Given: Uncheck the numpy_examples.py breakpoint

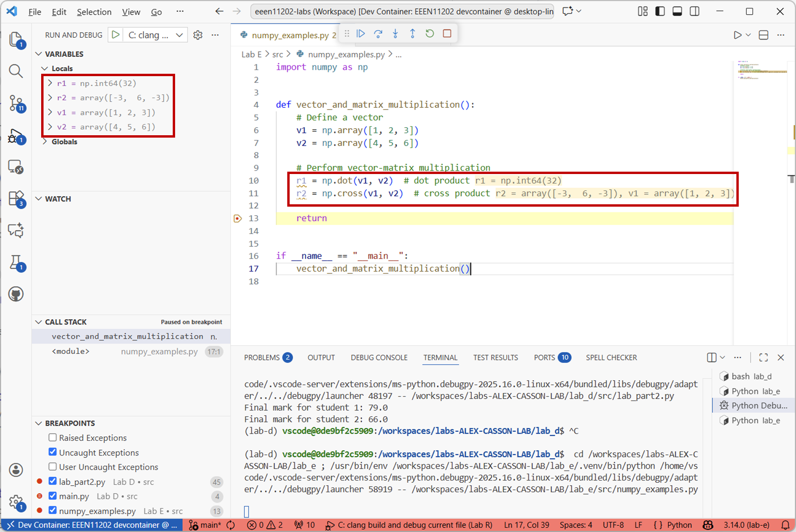Looking at the screenshot, I should tap(53, 510).
